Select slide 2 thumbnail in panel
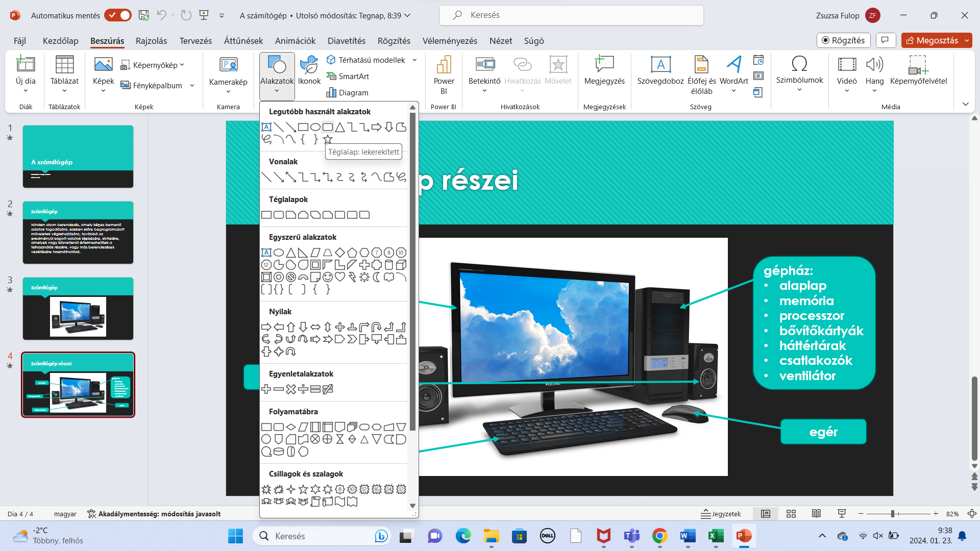Viewport: 980px width, 551px height. point(78,233)
